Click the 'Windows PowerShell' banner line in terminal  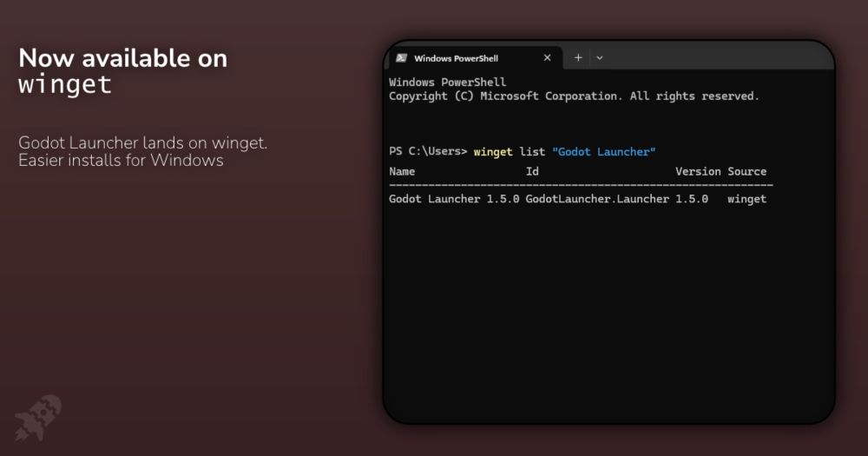447,82
